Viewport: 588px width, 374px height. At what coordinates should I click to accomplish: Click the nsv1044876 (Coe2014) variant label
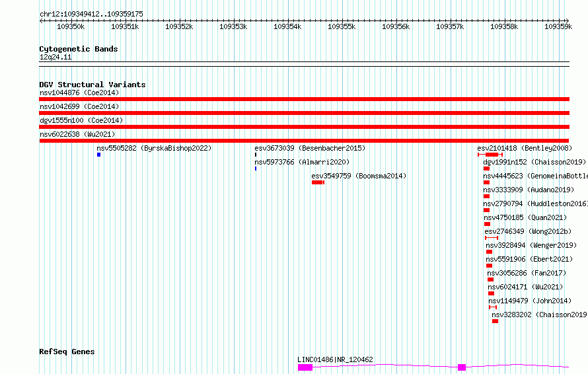(x=79, y=93)
